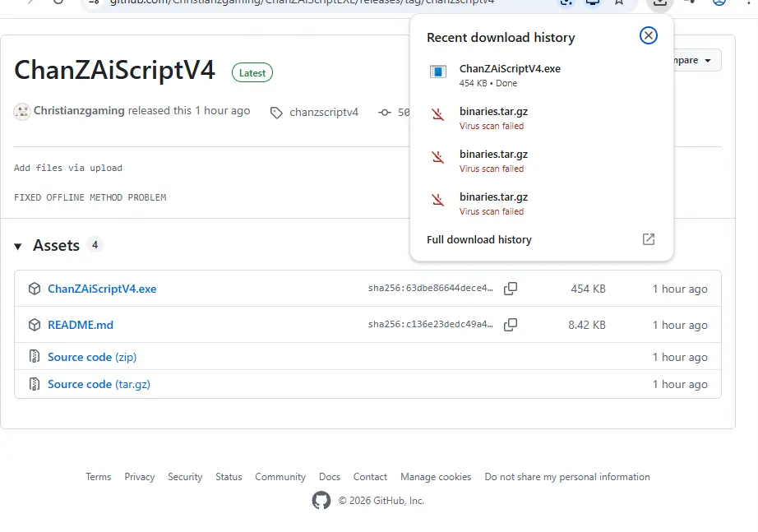
Task: Download Source code (zip)
Action: 92,357
